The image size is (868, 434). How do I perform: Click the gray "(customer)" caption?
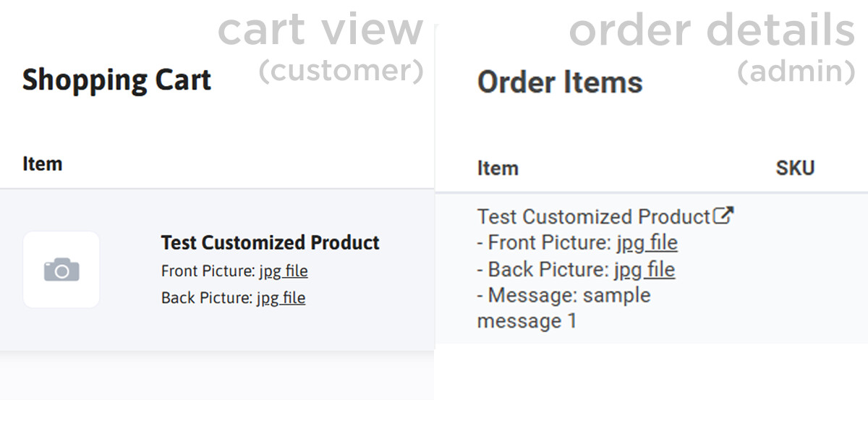(341, 71)
